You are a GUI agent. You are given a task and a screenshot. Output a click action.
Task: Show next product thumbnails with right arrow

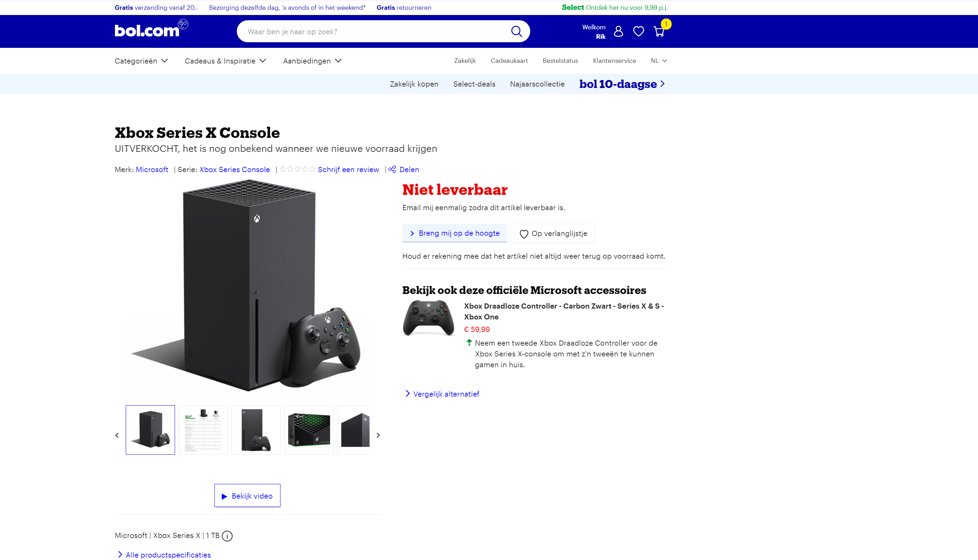(378, 435)
